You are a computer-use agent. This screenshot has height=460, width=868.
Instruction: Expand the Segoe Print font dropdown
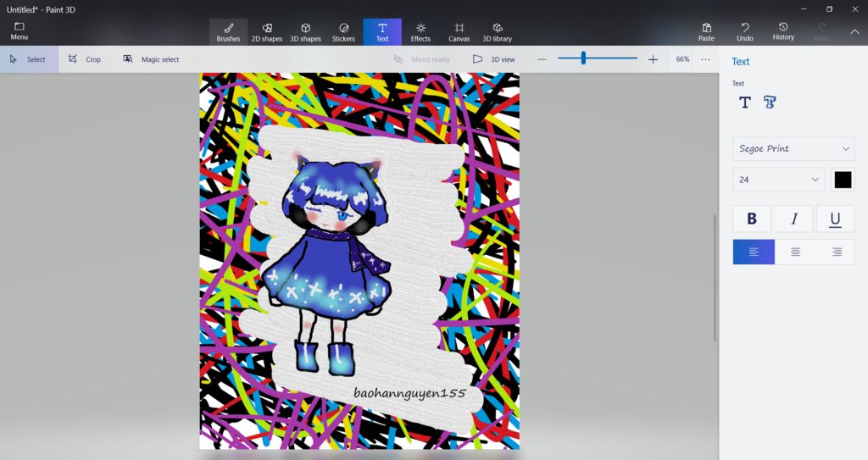[x=793, y=149]
